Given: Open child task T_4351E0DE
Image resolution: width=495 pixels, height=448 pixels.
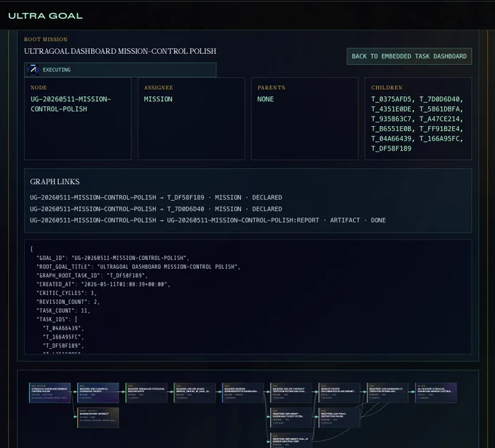Looking at the screenshot, I should 391,109.
